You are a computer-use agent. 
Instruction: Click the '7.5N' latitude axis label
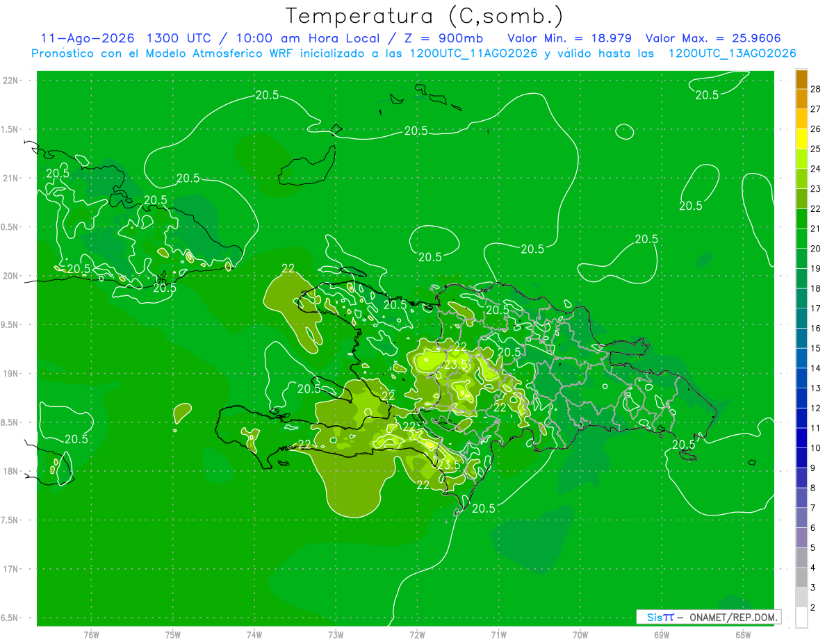coord(10,520)
